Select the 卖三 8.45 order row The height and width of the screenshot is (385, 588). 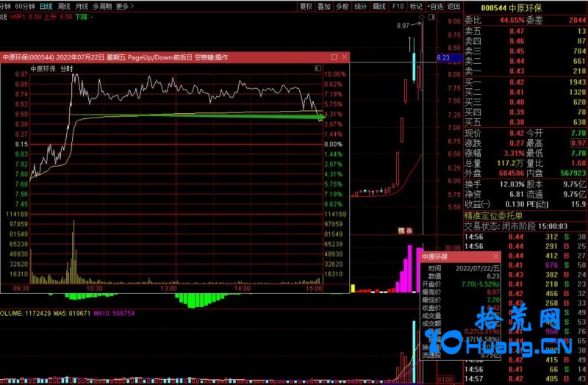pyautogui.click(x=525, y=51)
